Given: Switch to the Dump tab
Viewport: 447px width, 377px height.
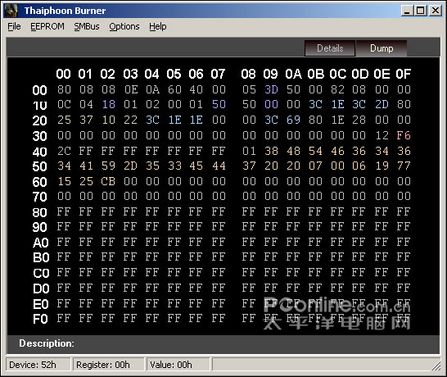Looking at the screenshot, I should pyautogui.click(x=381, y=48).
